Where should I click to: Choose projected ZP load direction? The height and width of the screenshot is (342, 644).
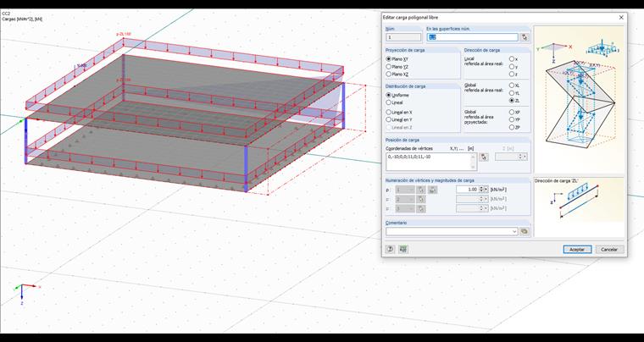click(x=512, y=127)
